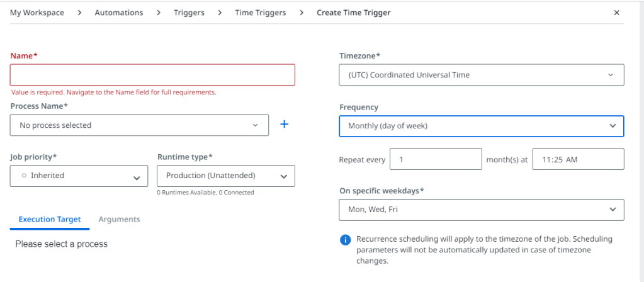The height and width of the screenshot is (282, 644).
Task: Click chevron arrow after My Workspace breadcrumb
Action: pos(79,13)
